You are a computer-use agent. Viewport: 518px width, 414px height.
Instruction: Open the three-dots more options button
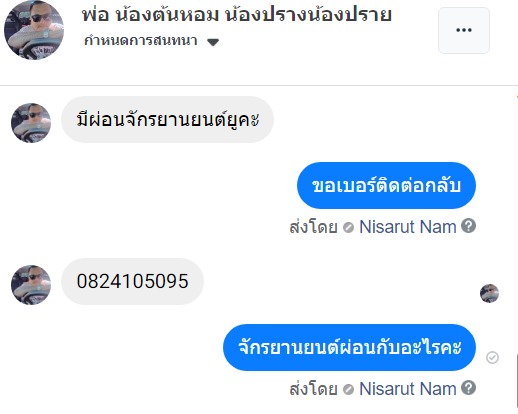(464, 30)
